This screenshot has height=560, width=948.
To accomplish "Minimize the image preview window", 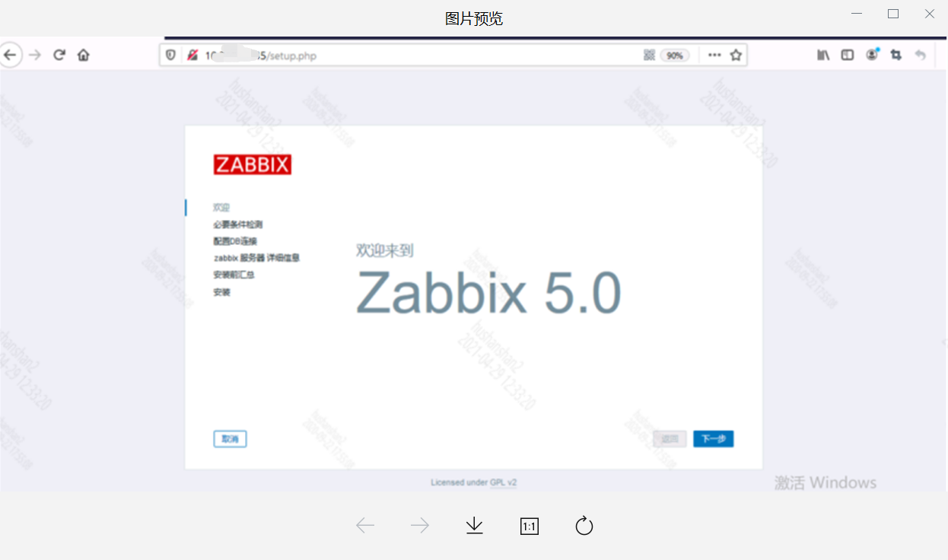I will pos(857,14).
